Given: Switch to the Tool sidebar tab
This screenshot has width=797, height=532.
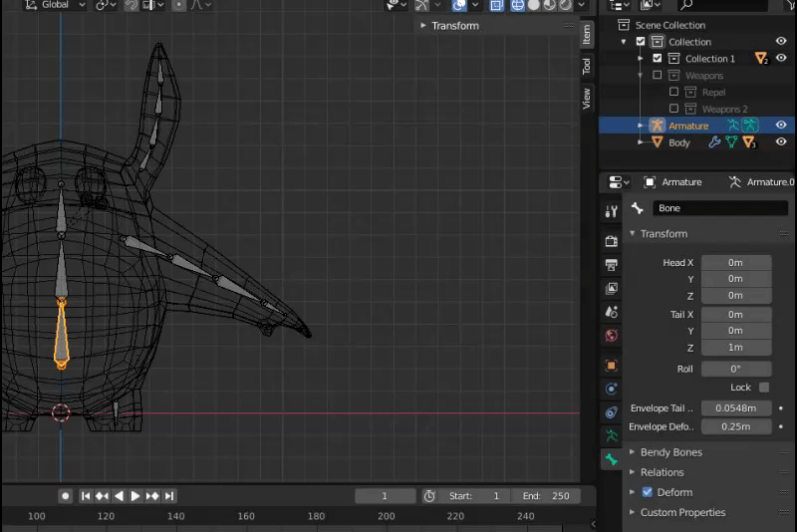Looking at the screenshot, I should (x=587, y=66).
